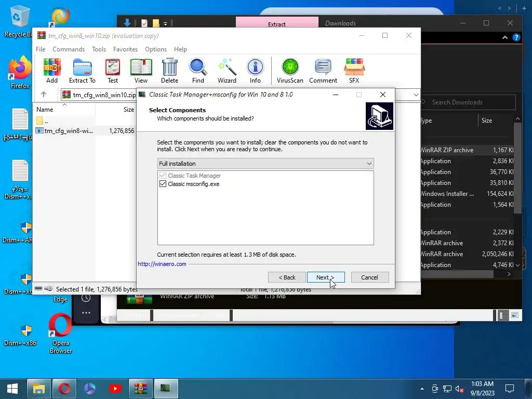This screenshot has height=399, width=532.
Task: Select the WinRAR ZIP archive 1,167 KB row
Action: [467, 150]
